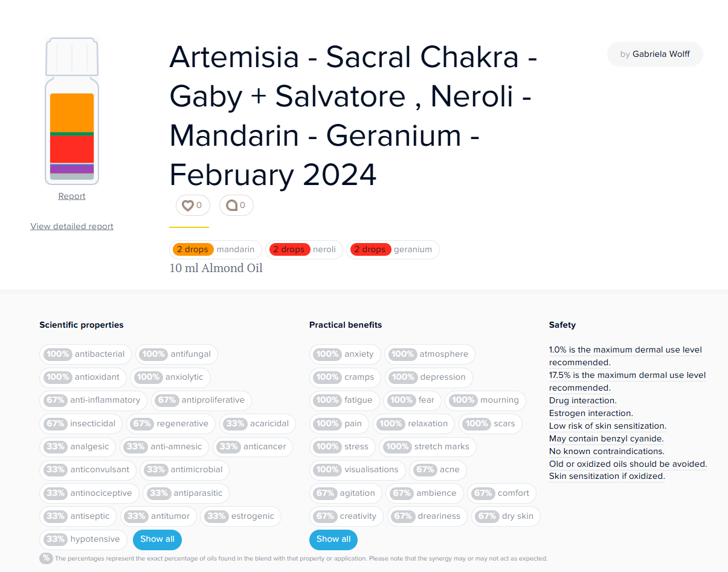
Task: Click the percent info icon in footnote
Action: (x=46, y=558)
